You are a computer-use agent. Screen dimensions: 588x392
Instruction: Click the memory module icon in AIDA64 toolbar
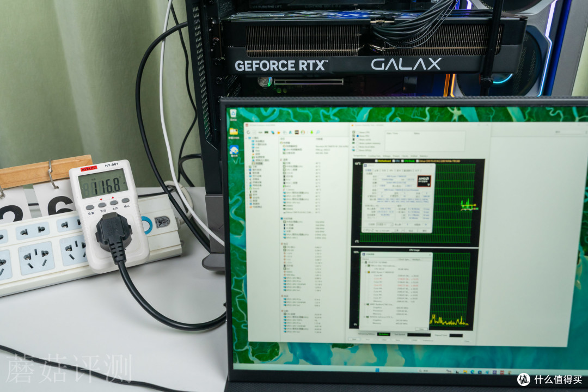pyautogui.click(x=266, y=132)
